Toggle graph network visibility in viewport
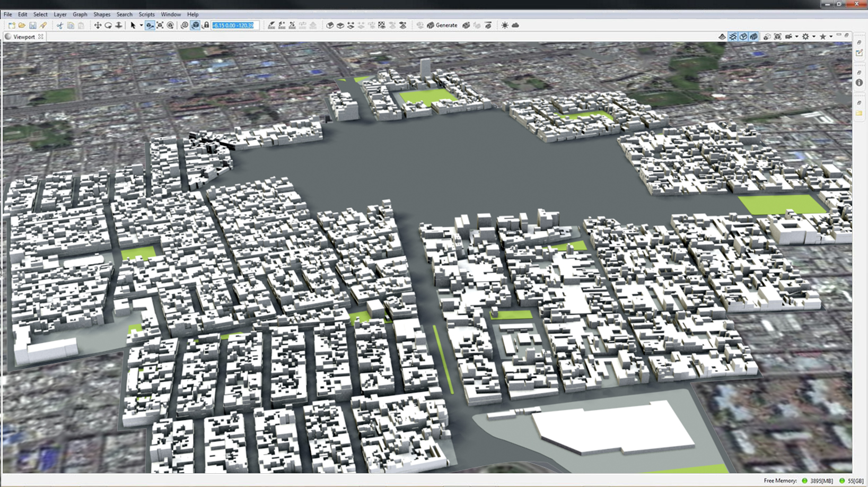The height and width of the screenshot is (487, 868). tap(733, 37)
